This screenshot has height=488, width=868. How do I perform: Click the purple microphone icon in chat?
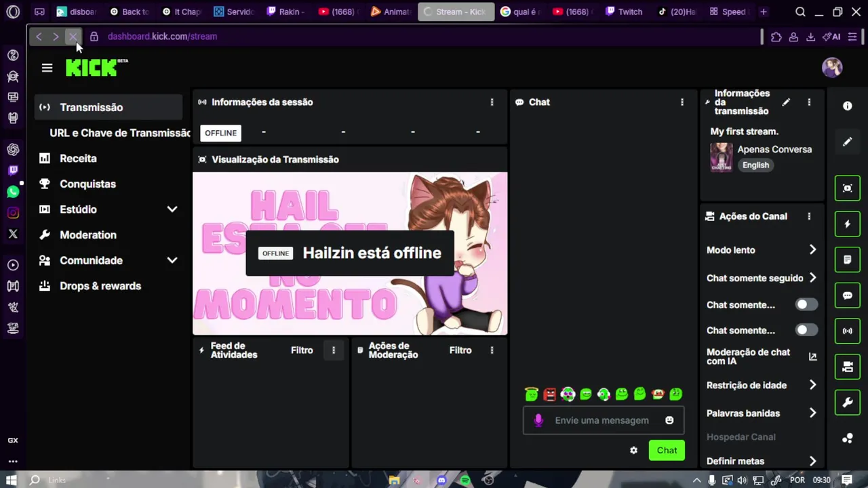(x=538, y=420)
